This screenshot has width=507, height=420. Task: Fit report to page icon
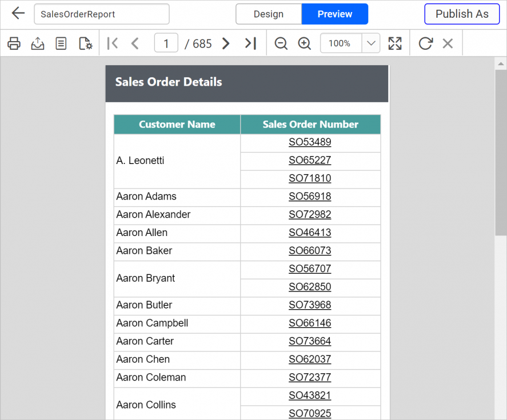[x=395, y=43]
